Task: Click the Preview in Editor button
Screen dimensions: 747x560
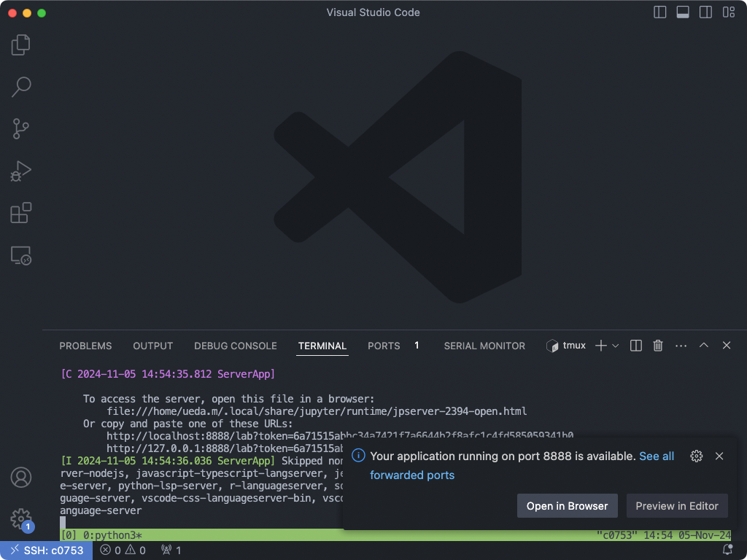Action: tap(677, 506)
